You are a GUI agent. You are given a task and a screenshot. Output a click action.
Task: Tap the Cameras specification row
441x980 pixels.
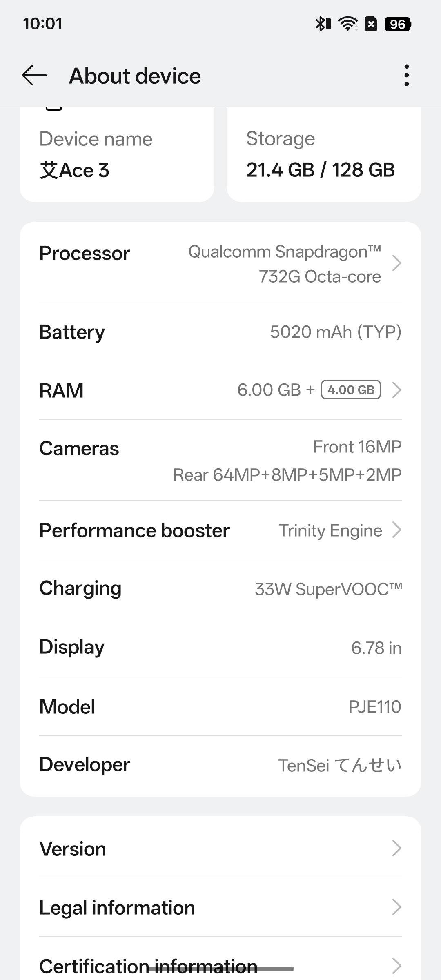coord(220,460)
